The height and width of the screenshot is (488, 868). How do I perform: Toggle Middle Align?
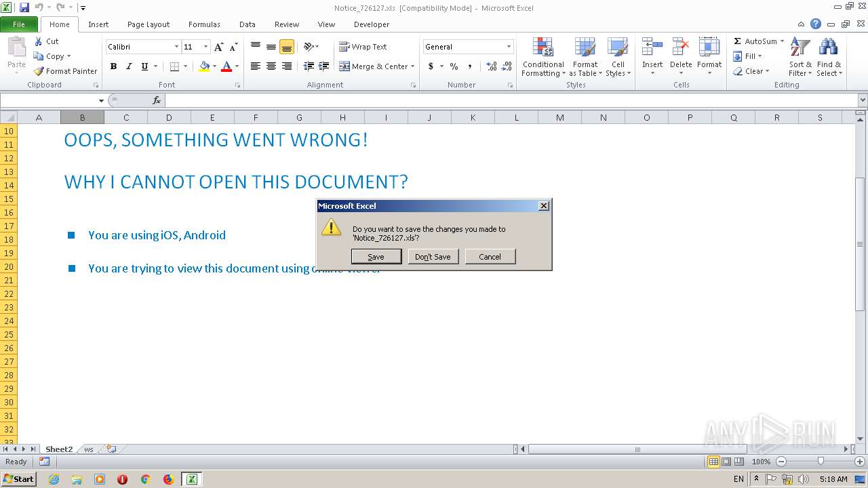[x=271, y=47]
